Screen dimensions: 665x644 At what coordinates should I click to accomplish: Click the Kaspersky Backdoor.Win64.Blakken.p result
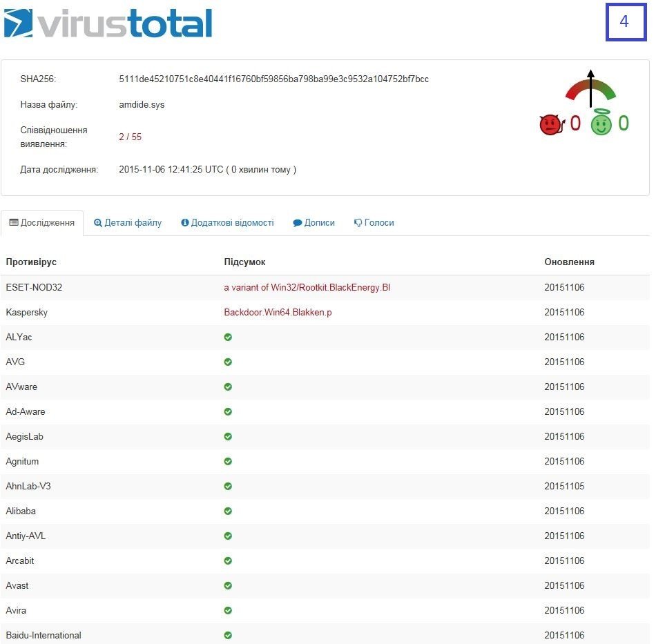click(278, 312)
